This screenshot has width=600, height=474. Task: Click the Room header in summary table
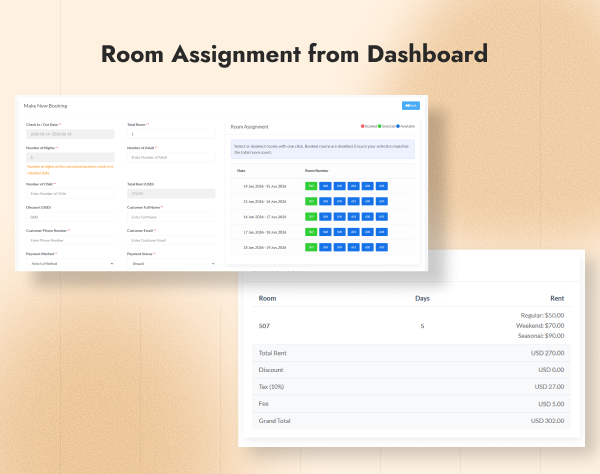(267, 298)
